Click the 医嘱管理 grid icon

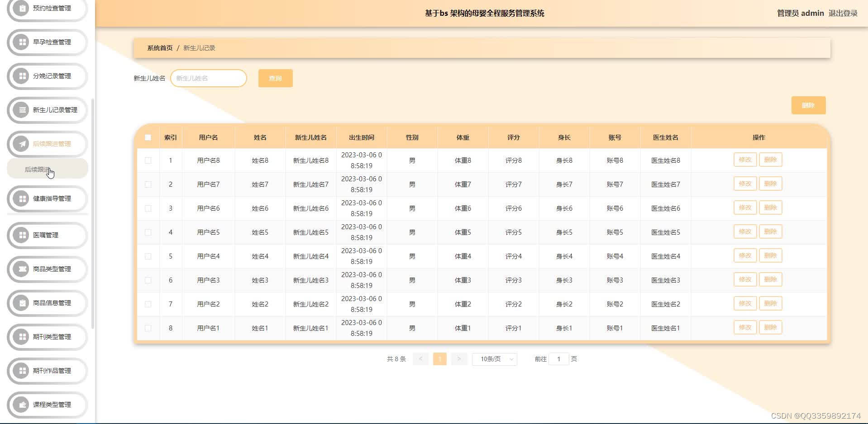click(x=22, y=235)
